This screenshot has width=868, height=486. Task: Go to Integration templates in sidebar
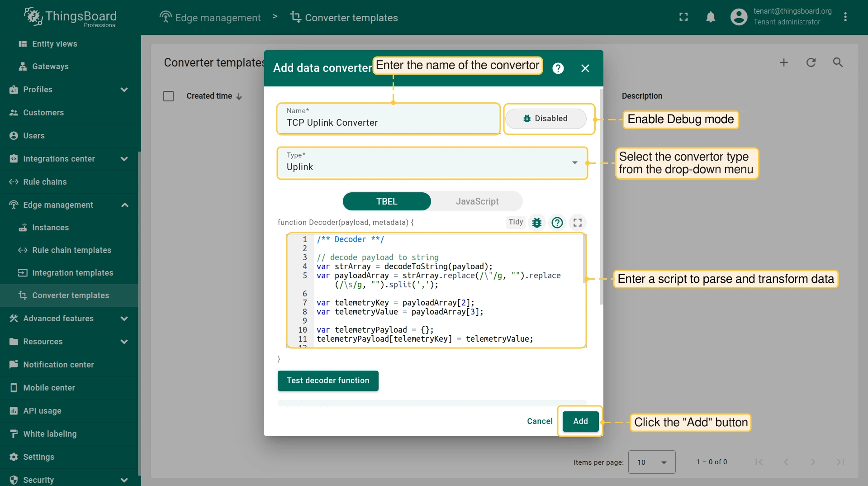click(x=72, y=273)
